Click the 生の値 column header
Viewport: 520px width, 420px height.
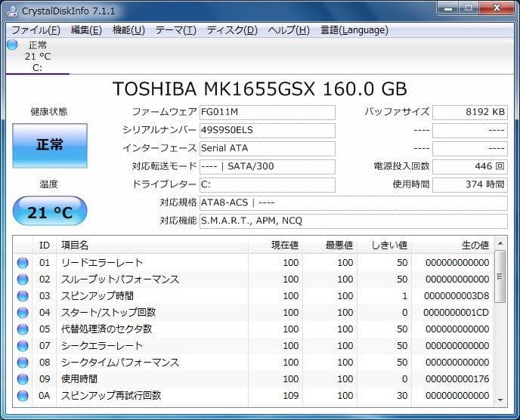[x=452, y=246]
